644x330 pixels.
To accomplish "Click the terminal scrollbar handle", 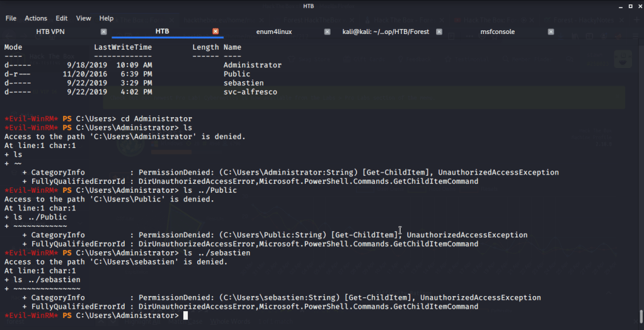I will 640,316.
